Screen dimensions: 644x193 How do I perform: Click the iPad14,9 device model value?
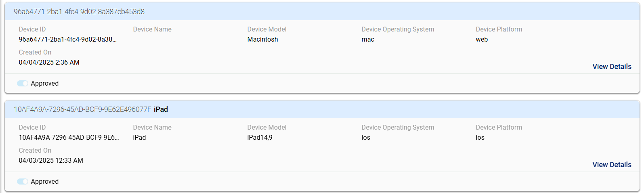pyautogui.click(x=260, y=137)
